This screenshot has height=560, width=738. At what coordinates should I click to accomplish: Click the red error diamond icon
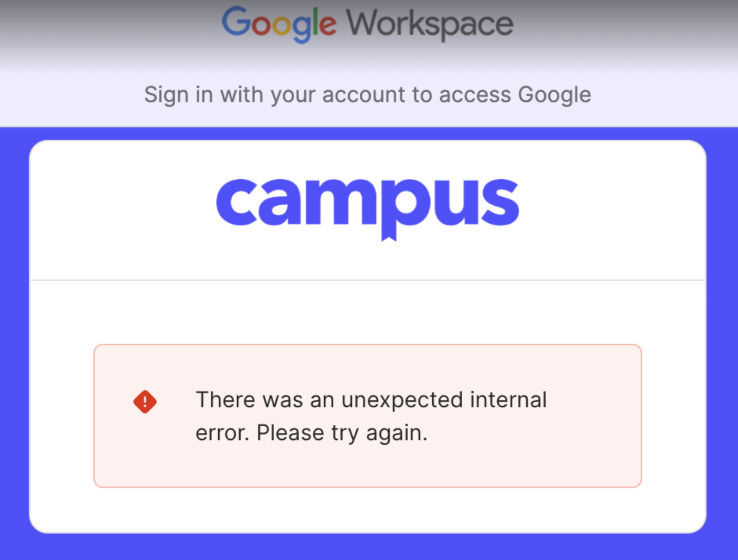145,402
